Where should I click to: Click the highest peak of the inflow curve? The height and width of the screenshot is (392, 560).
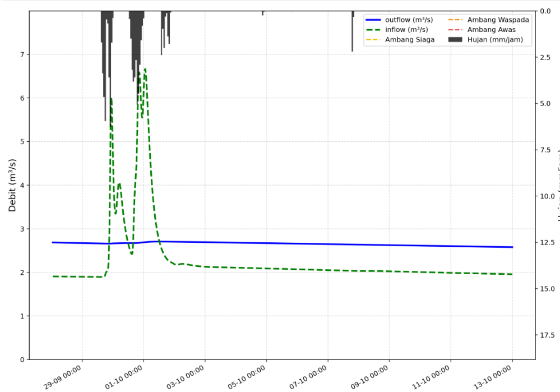(145, 69)
